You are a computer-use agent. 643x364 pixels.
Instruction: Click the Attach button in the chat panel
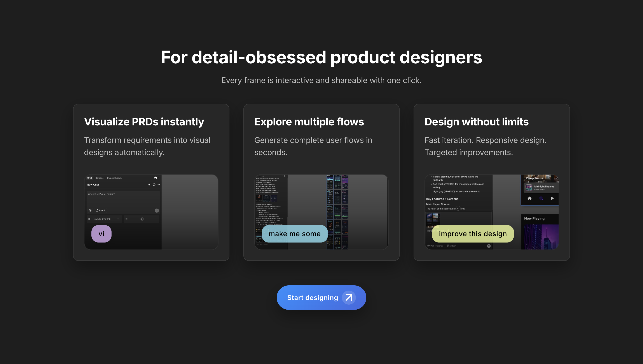pyautogui.click(x=101, y=210)
